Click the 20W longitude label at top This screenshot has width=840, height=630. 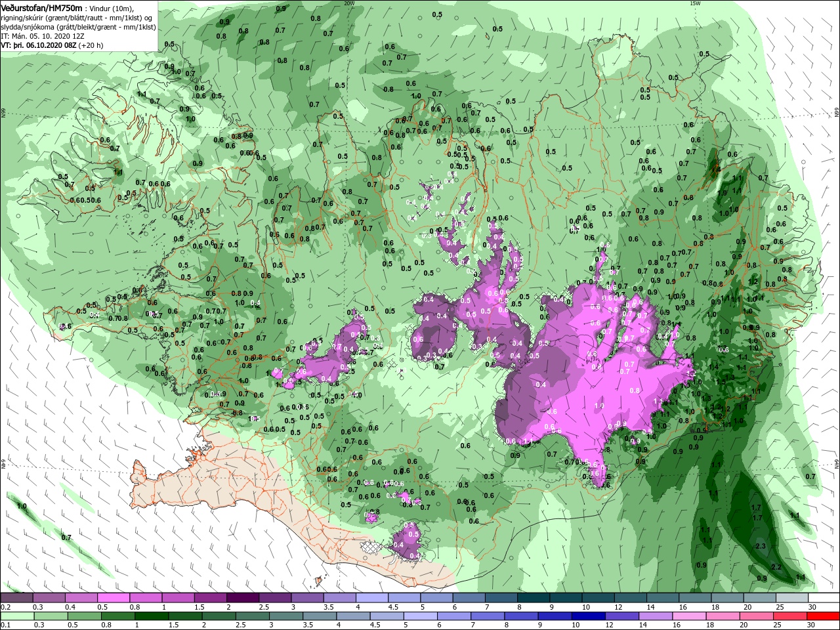[349, 3]
